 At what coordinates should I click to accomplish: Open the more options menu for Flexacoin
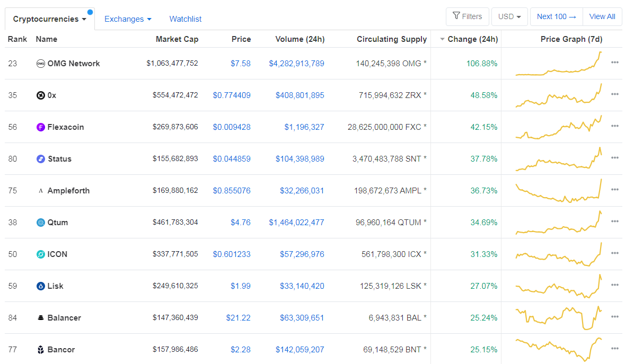click(x=614, y=126)
